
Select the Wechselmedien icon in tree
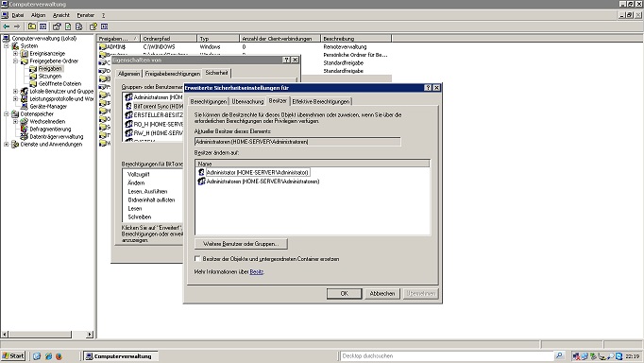(25, 121)
